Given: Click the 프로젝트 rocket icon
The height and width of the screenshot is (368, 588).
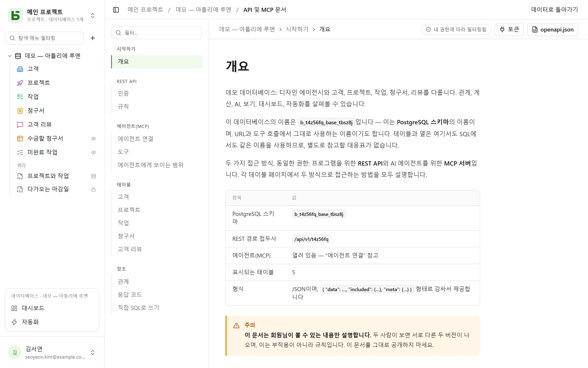Looking at the screenshot, I should (20, 83).
